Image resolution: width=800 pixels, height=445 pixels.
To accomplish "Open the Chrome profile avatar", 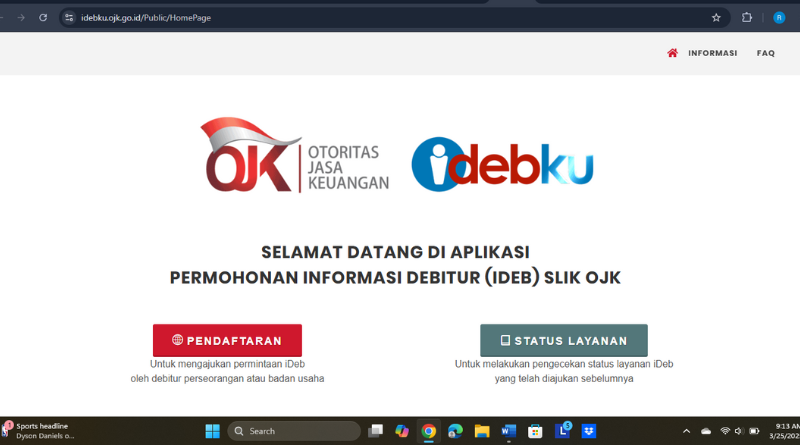I will pyautogui.click(x=779, y=17).
